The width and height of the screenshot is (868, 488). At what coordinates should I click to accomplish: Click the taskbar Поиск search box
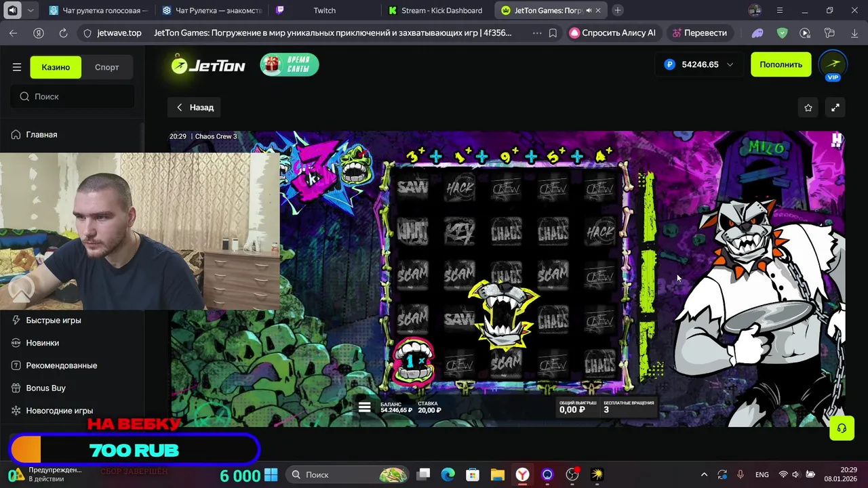(349, 474)
